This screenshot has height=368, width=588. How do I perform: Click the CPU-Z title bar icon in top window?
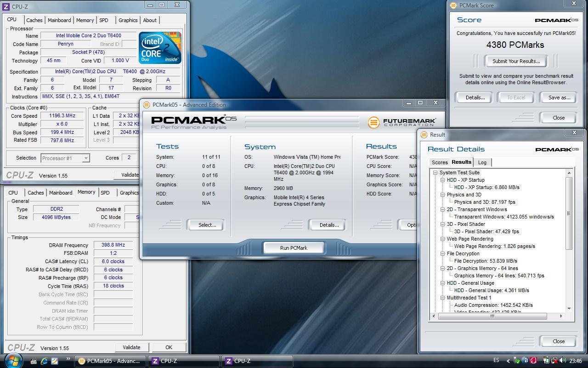(6, 7)
